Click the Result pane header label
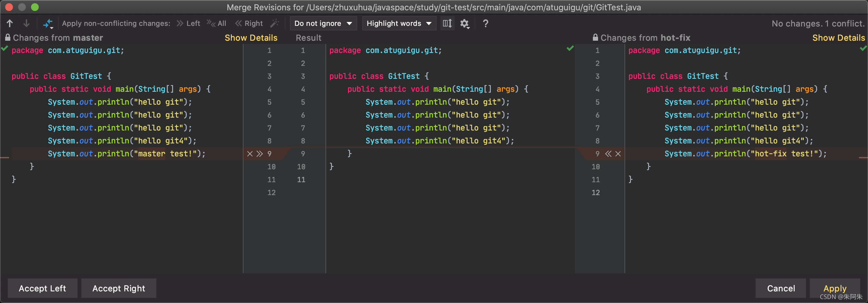Screen dimensions: 868x303 point(308,38)
